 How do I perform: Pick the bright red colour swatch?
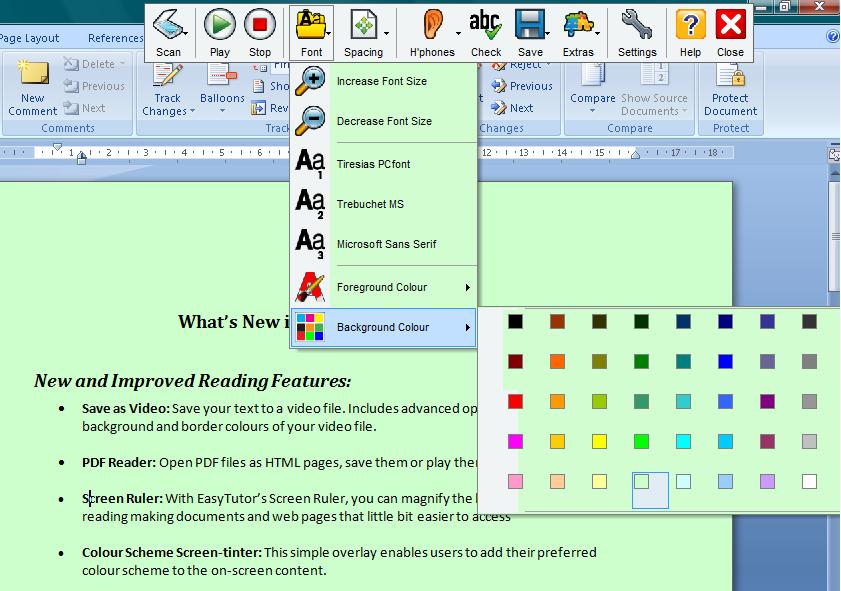tap(515, 402)
